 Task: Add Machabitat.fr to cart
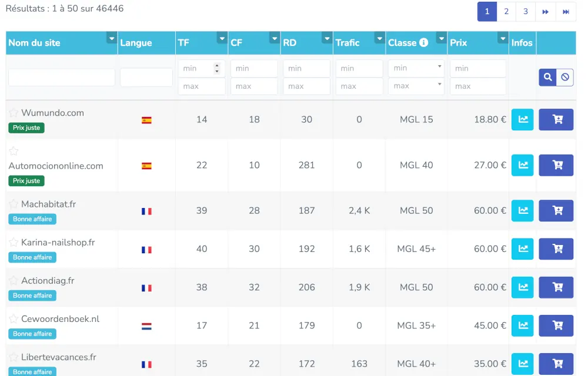pos(556,210)
